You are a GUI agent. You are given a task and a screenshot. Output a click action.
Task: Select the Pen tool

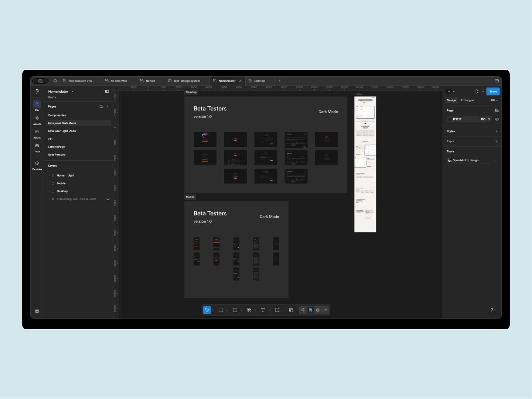(x=249, y=310)
